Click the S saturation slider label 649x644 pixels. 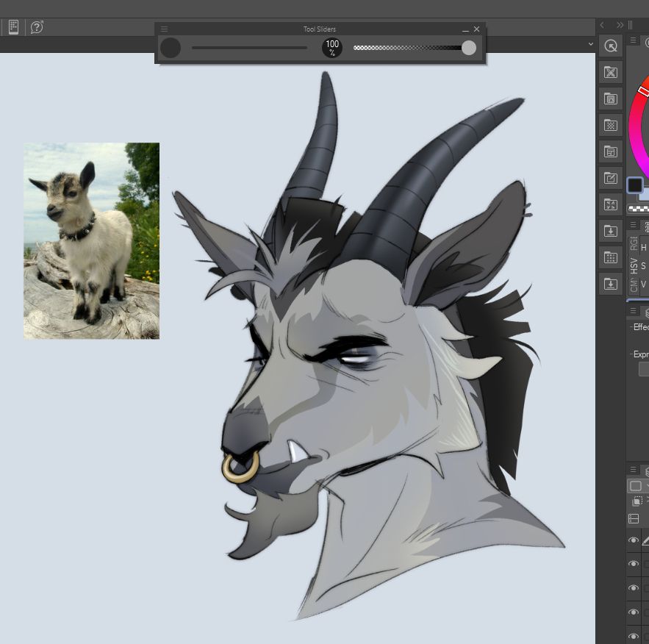[x=643, y=266]
